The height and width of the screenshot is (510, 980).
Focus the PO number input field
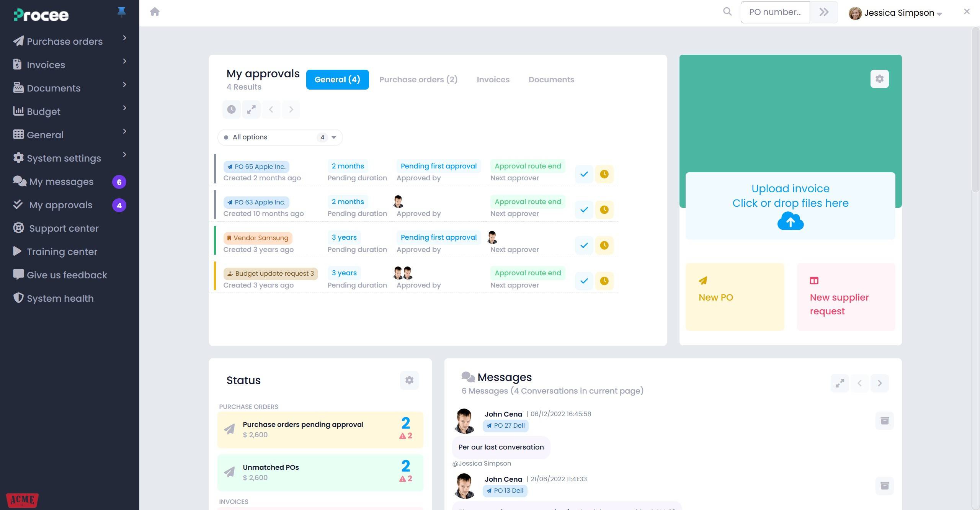[775, 12]
